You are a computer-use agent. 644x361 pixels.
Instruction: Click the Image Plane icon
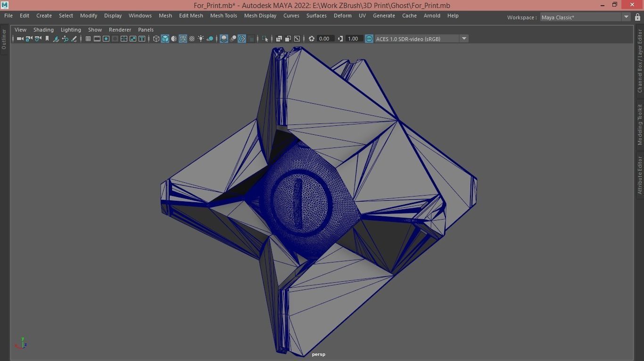tap(56, 39)
